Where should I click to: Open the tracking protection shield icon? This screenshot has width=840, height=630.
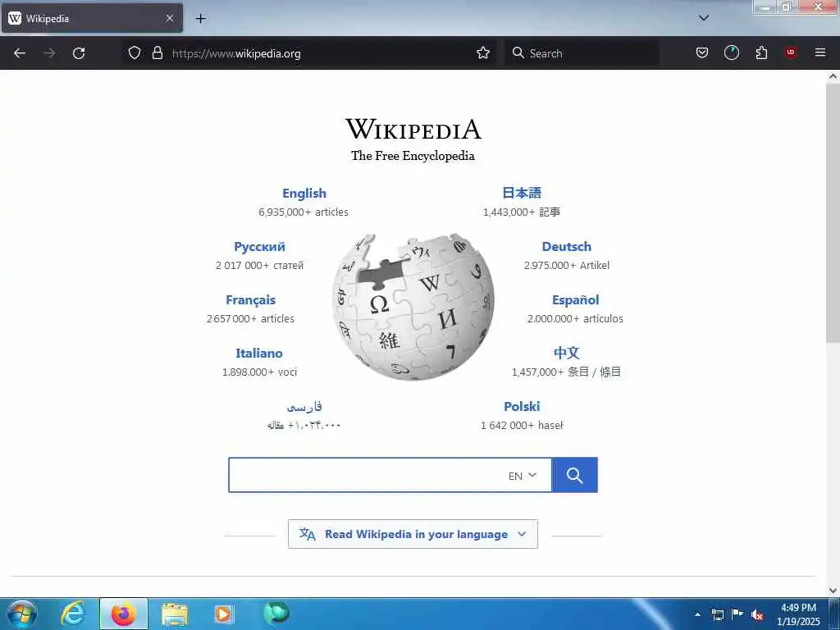[x=135, y=52]
